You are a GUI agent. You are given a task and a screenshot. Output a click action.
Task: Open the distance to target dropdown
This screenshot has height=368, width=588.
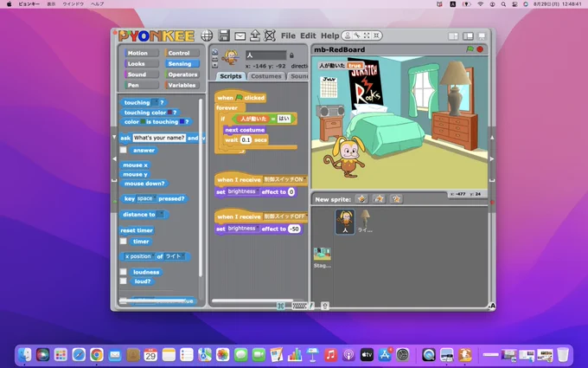pyautogui.click(x=161, y=215)
